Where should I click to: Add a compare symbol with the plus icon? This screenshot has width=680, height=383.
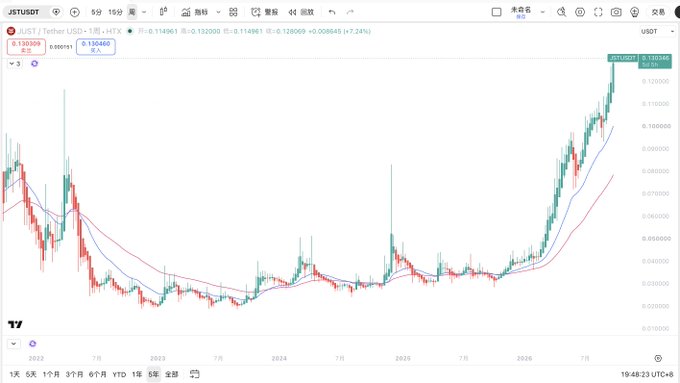pyautogui.click(x=75, y=12)
